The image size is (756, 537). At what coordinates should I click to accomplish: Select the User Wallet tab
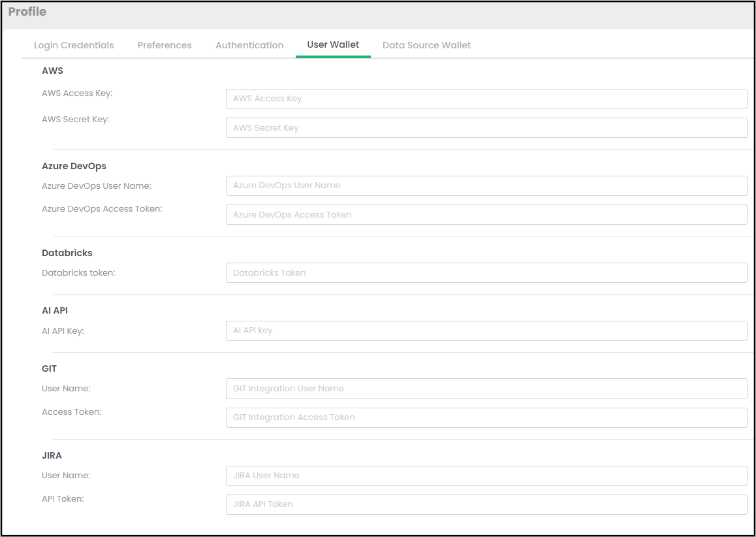[333, 44]
